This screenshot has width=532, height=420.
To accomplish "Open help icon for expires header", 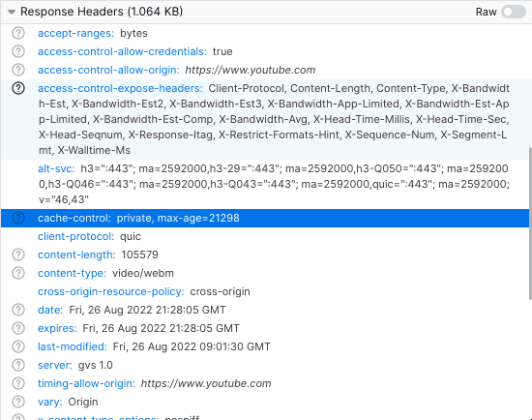I will point(18,328).
